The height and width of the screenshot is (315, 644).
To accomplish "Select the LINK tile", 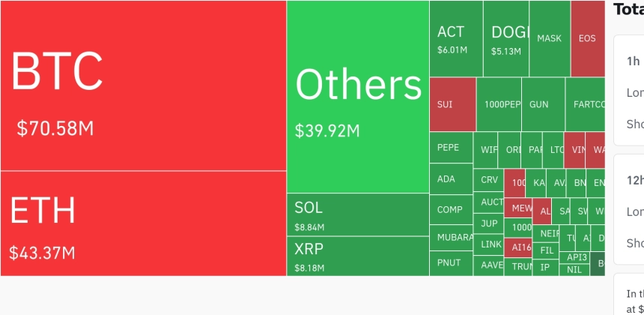I will click(489, 244).
